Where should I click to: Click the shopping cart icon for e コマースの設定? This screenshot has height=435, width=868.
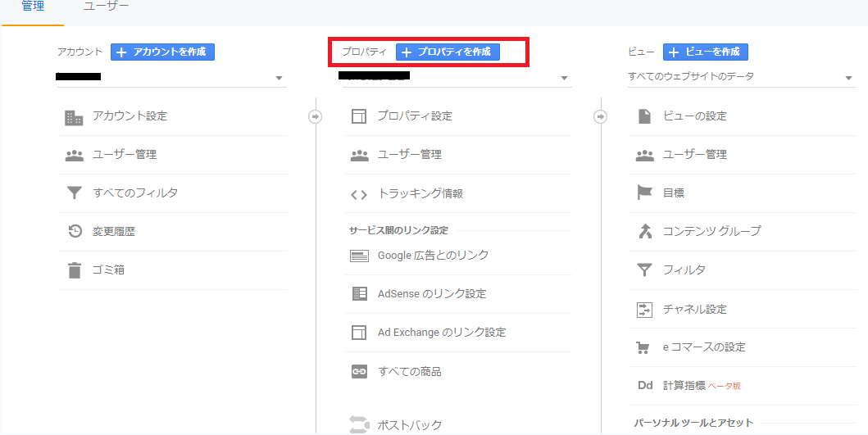tap(644, 347)
